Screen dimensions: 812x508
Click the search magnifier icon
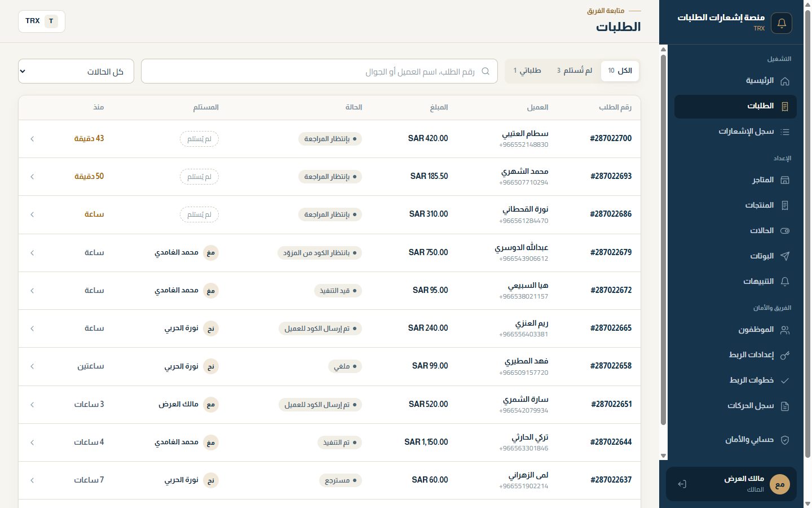click(486, 71)
